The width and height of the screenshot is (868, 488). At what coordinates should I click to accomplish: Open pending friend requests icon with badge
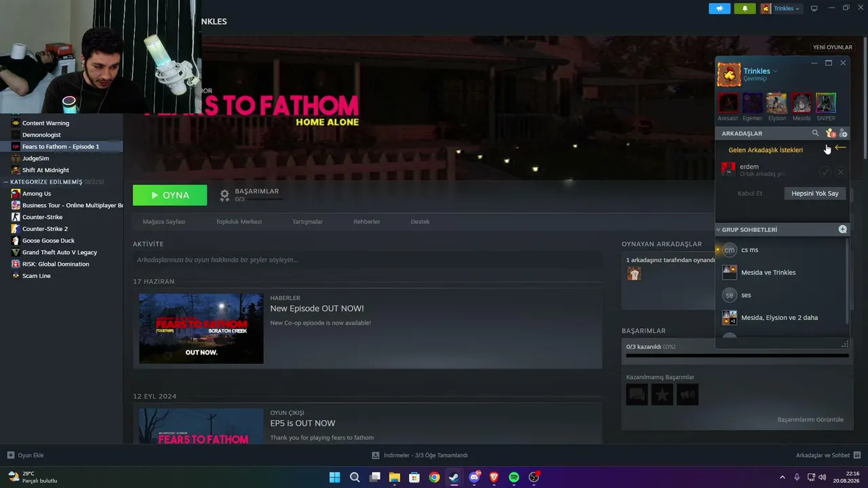pyautogui.click(x=831, y=134)
